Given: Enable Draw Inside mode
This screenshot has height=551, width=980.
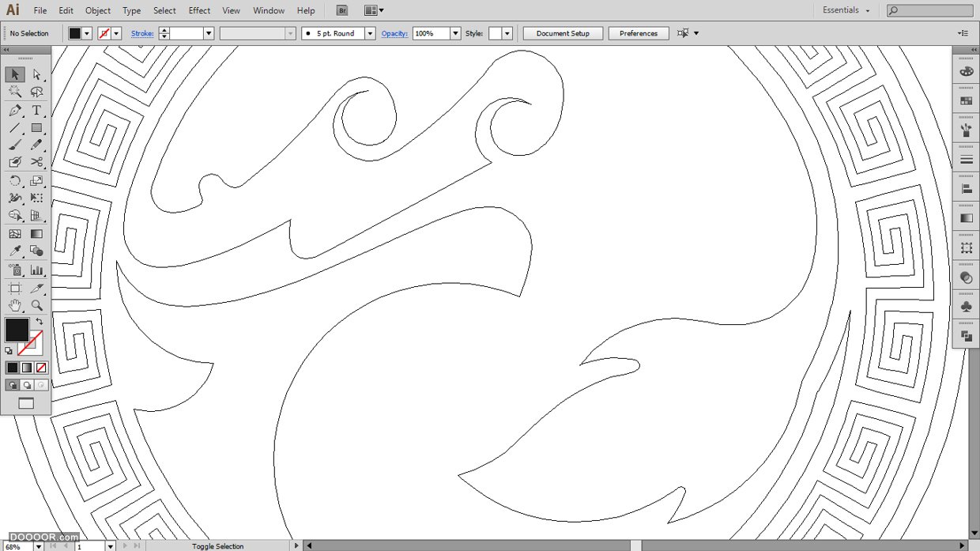Looking at the screenshot, I should [41, 385].
